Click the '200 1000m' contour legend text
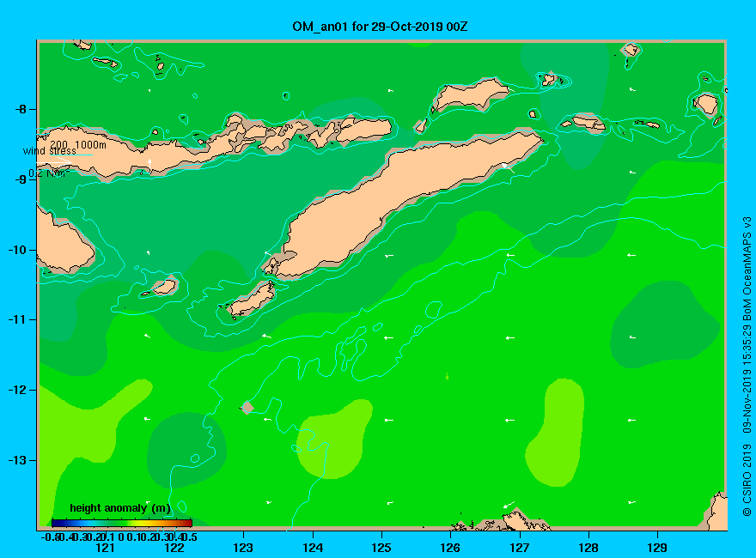This screenshot has height=558, width=756. click(77, 144)
